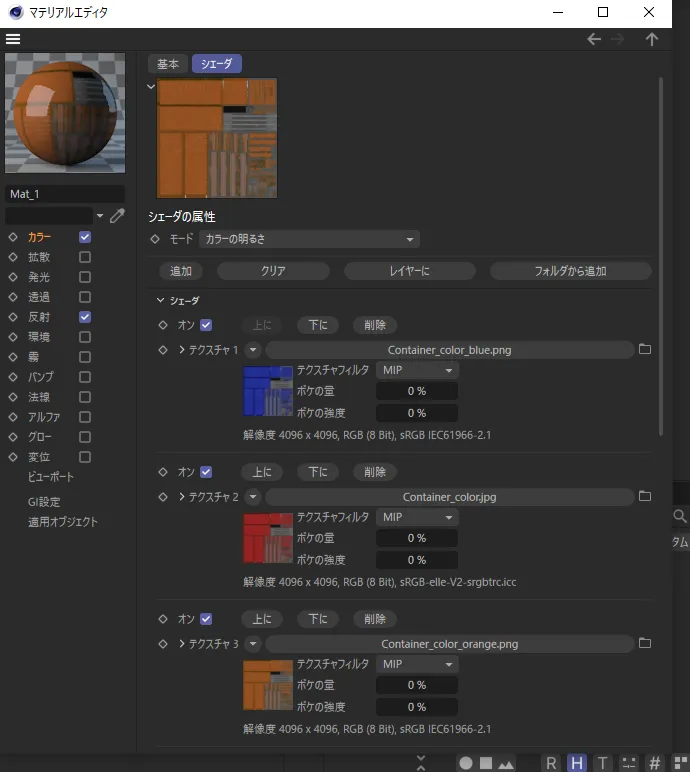Click the eyedropper icon below Mat_1
Viewport: 690px width, 772px height.
tap(117, 215)
